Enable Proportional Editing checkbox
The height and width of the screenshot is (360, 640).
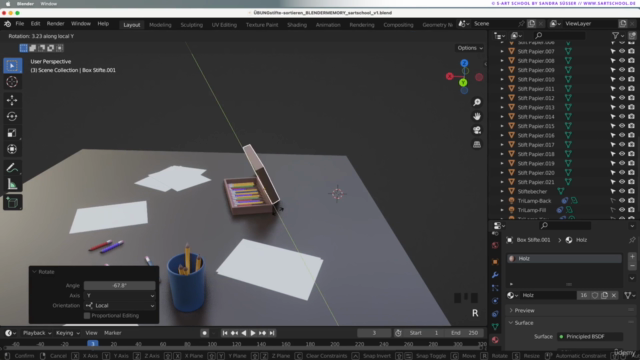coord(87,316)
